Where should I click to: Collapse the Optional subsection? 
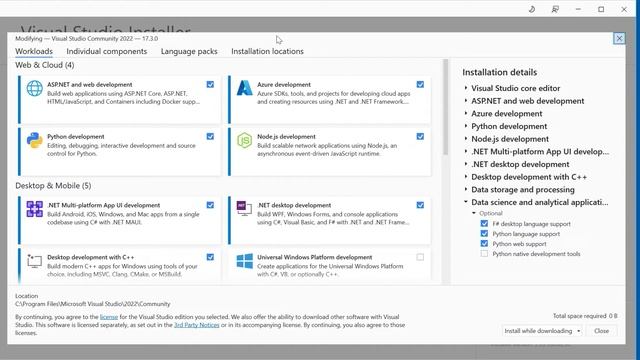pos(474,213)
